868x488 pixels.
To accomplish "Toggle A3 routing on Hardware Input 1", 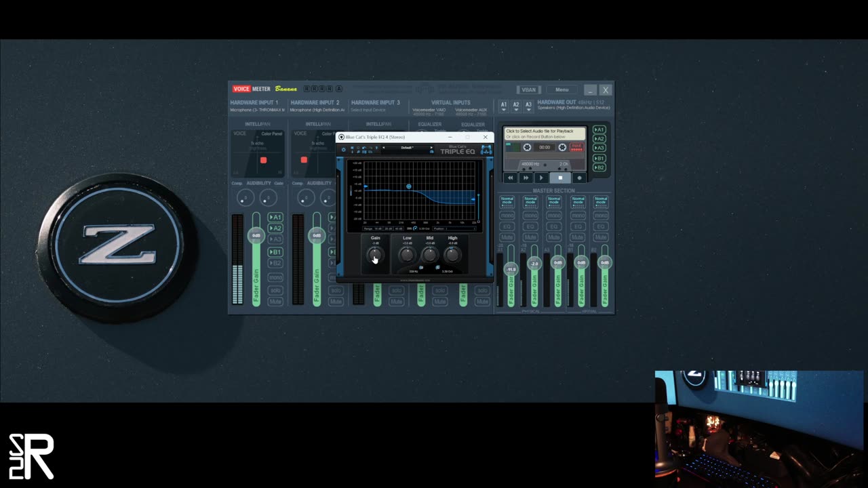I will point(275,239).
